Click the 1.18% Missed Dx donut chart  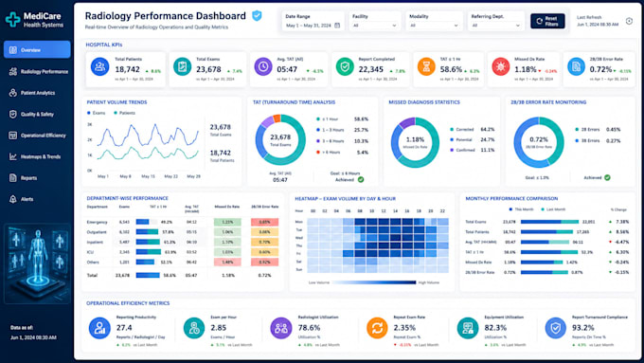coord(415,142)
